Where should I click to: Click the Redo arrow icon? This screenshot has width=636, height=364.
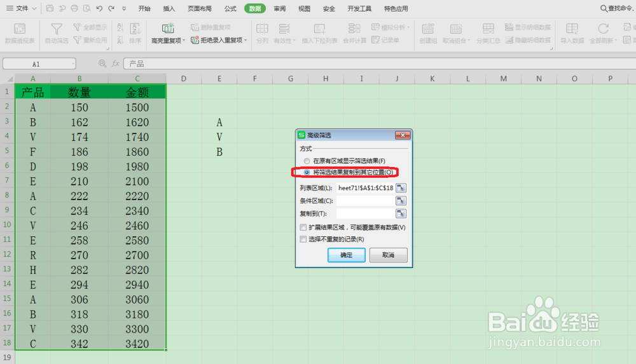pyautogui.click(x=111, y=8)
